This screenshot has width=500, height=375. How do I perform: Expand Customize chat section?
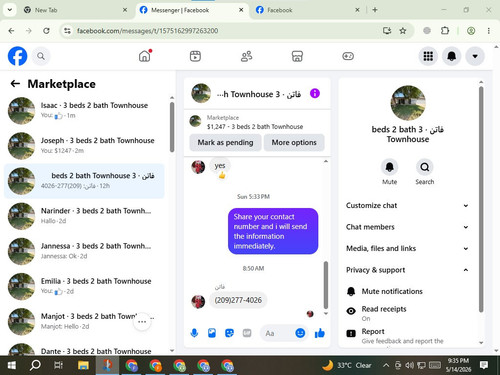click(x=407, y=205)
